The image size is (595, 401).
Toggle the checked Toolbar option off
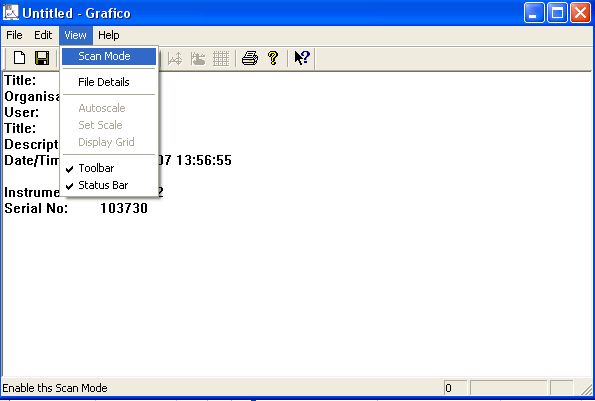(109, 168)
